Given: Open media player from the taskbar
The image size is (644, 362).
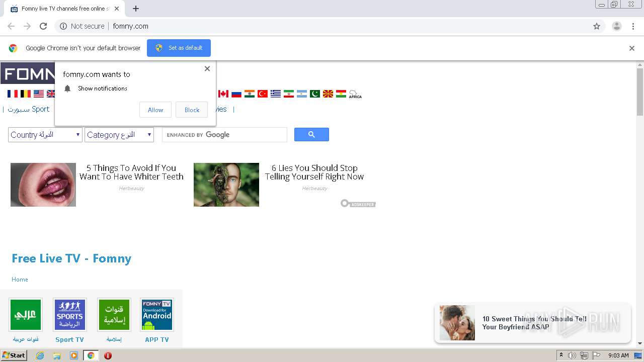Looking at the screenshot, I should [74, 355].
